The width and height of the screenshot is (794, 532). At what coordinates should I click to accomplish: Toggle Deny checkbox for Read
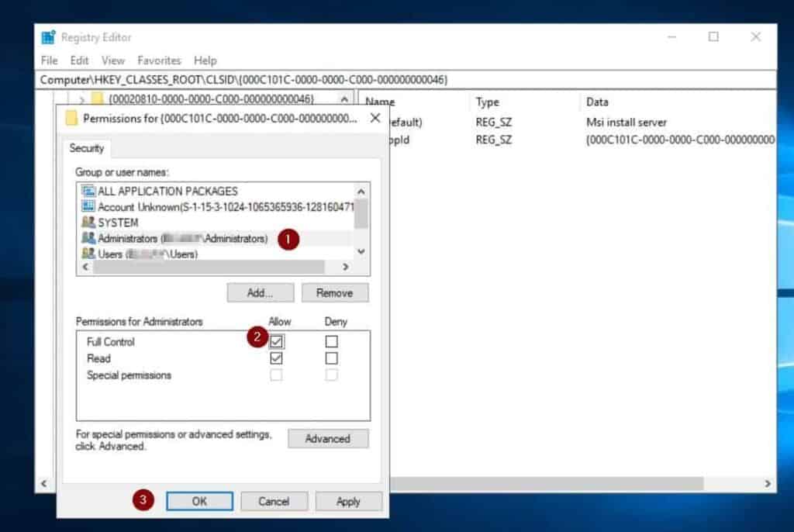[331, 358]
